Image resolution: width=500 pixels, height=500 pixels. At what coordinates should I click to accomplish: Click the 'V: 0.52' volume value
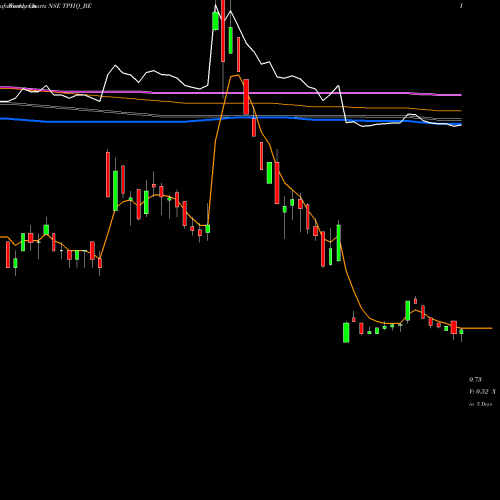pyautogui.click(x=479, y=392)
